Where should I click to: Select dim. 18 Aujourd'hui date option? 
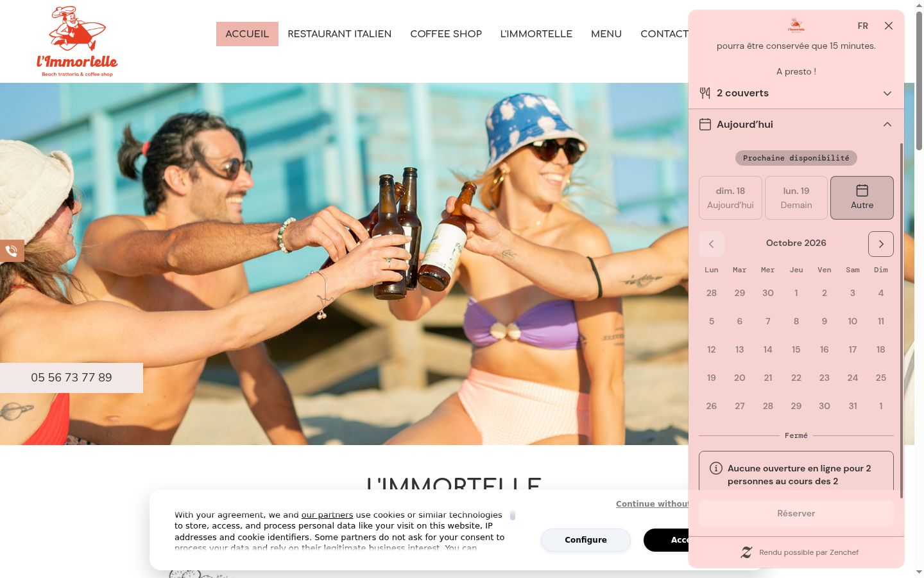point(730,198)
